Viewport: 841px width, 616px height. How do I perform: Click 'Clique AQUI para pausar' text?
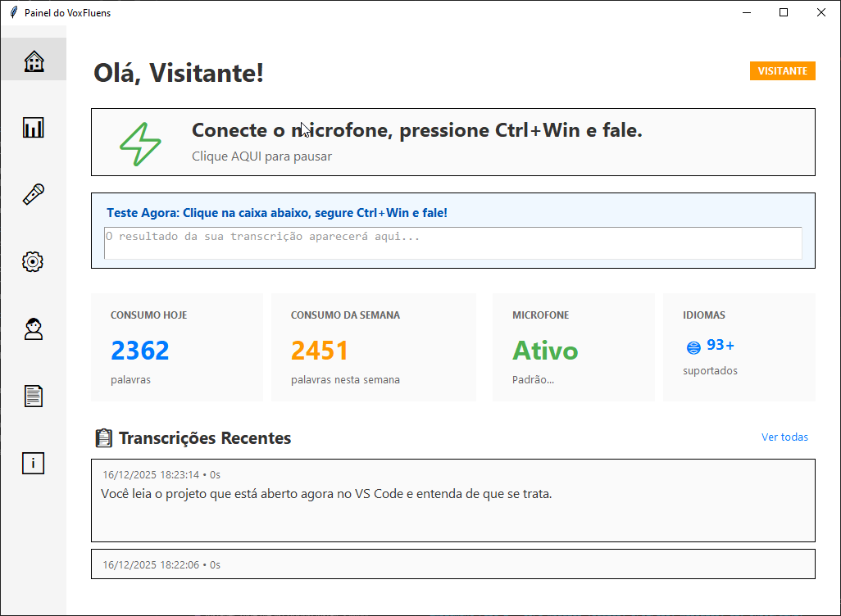(261, 156)
